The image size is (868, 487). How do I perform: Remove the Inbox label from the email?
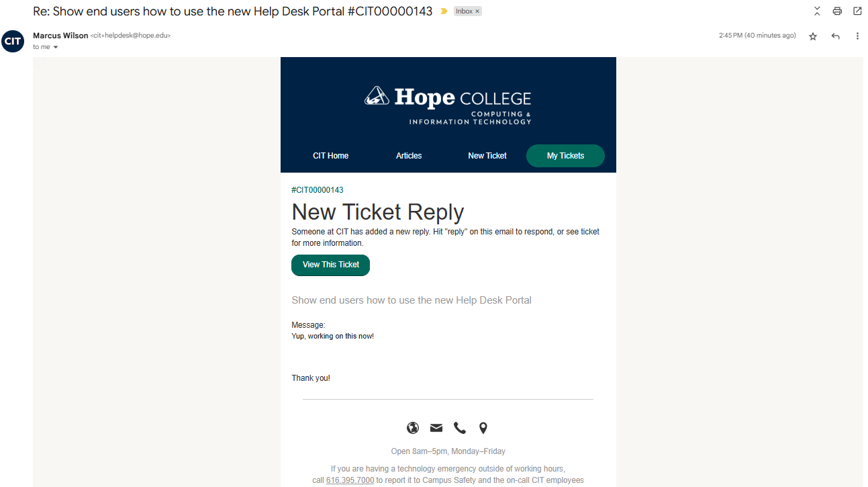[x=477, y=11]
